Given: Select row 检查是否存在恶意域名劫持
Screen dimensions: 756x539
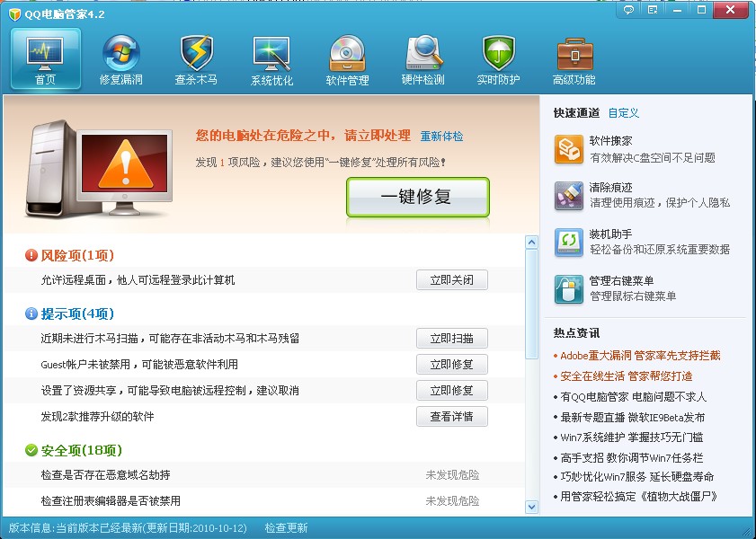Looking at the screenshot, I should coord(264,475).
